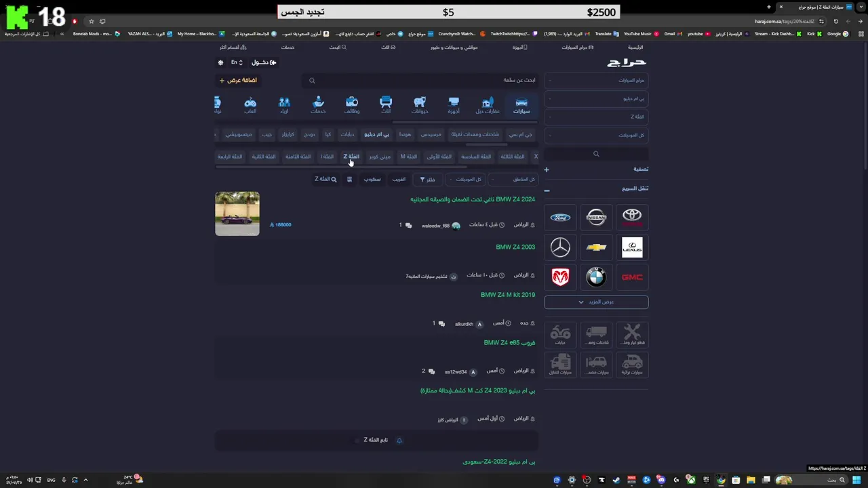Open the Windows Start button in taskbar
Screen dimensions: 868x488
pyautogui.click(x=856, y=480)
